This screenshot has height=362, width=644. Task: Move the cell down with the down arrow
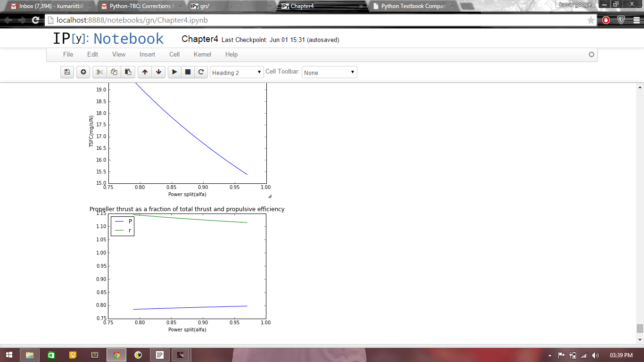159,72
